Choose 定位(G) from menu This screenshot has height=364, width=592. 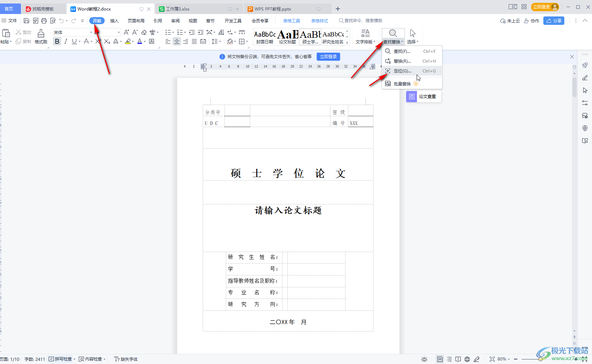pyautogui.click(x=412, y=71)
